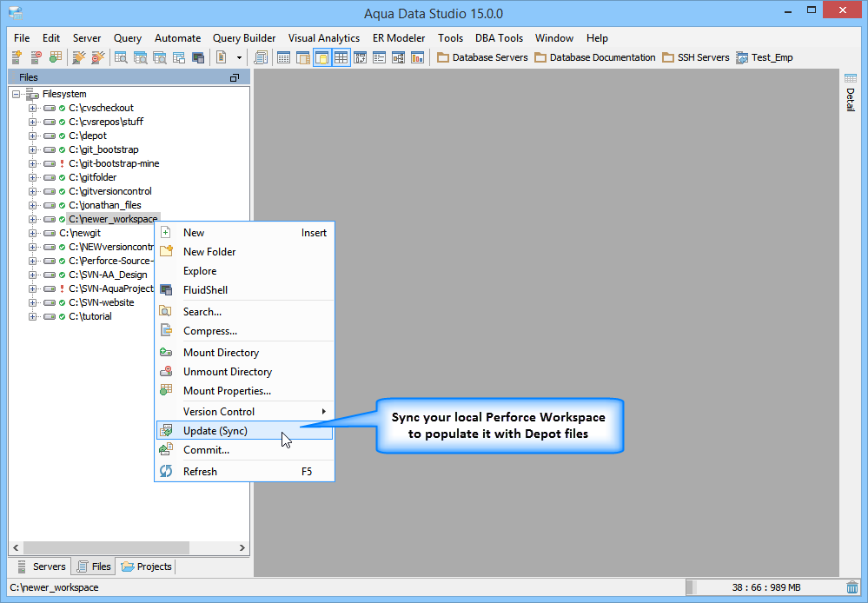868x603 pixels.
Task: Open the DBA Tools menu
Action: click(x=499, y=37)
